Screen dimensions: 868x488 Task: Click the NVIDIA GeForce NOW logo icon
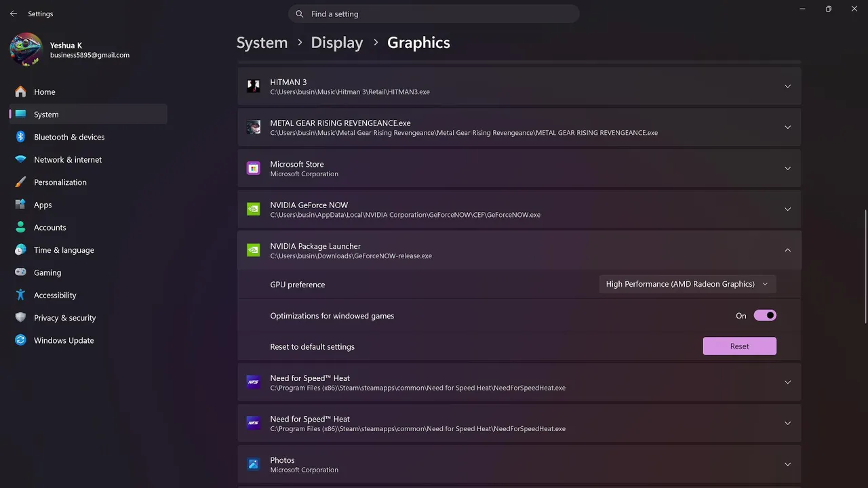coord(254,209)
